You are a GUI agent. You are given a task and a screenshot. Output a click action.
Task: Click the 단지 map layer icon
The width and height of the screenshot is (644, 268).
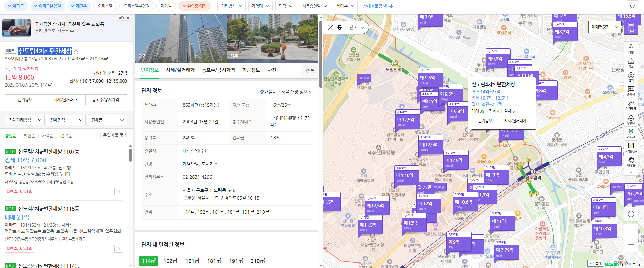tap(631, 28)
